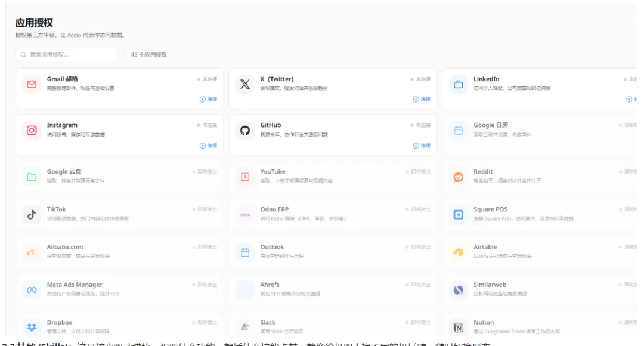The image size is (644, 346).
Task: Click the Ahrefs blank app icon
Action: (x=245, y=290)
